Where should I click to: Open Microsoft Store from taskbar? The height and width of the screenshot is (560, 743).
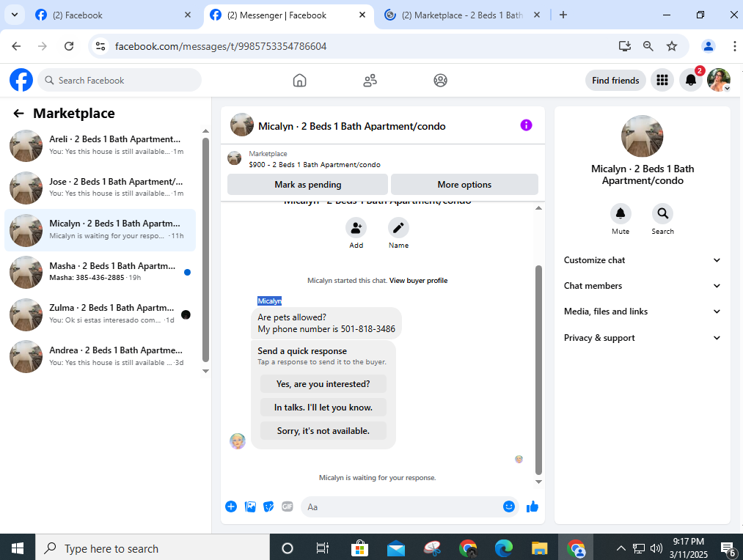359,548
